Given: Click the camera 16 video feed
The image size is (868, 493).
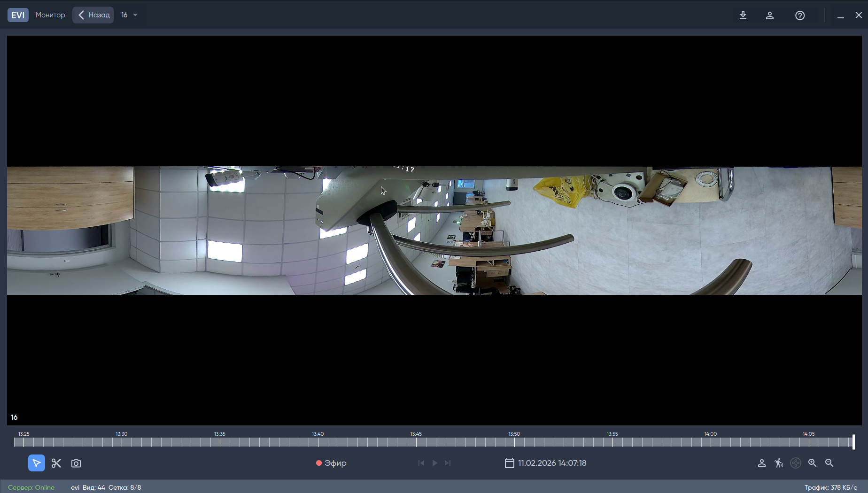Looking at the screenshot, I should (x=434, y=231).
